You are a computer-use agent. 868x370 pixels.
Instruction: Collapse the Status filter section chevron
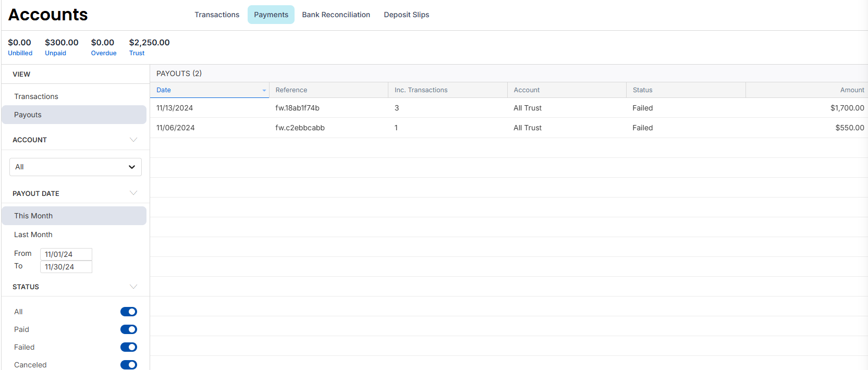point(133,287)
